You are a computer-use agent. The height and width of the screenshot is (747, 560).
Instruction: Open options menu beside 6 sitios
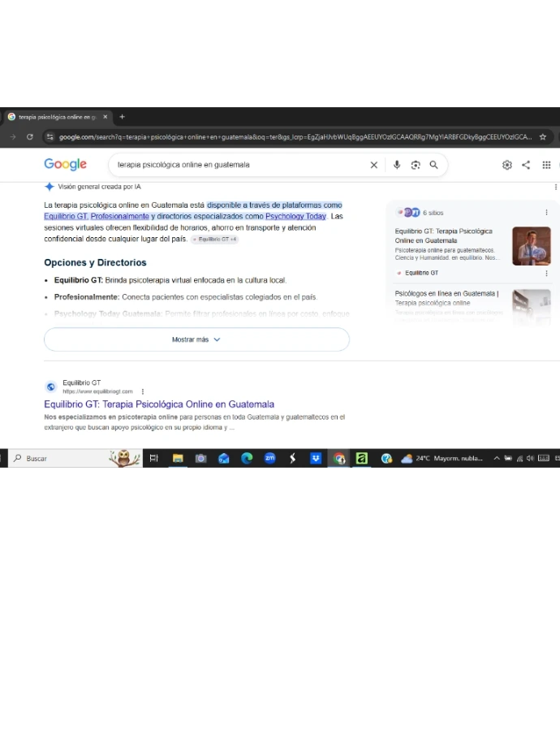pyautogui.click(x=546, y=213)
